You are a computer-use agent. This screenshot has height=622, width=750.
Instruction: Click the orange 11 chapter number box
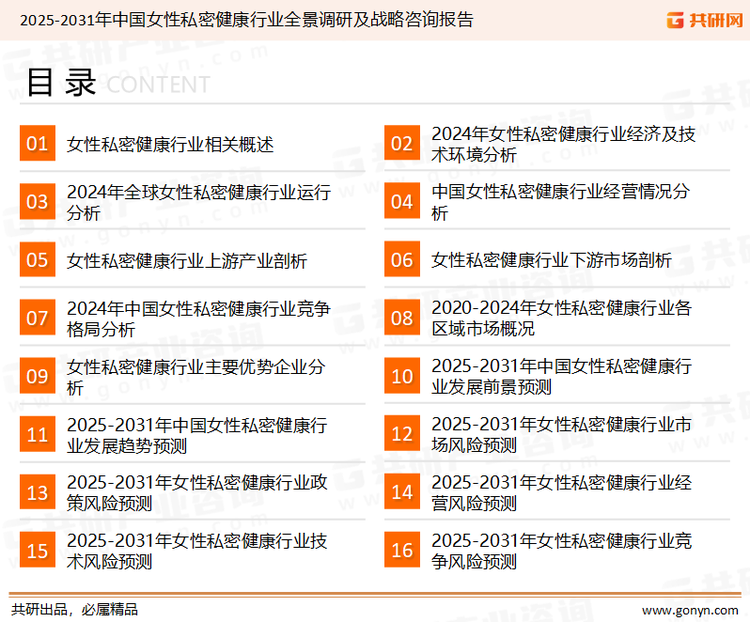tap(37, 434)
